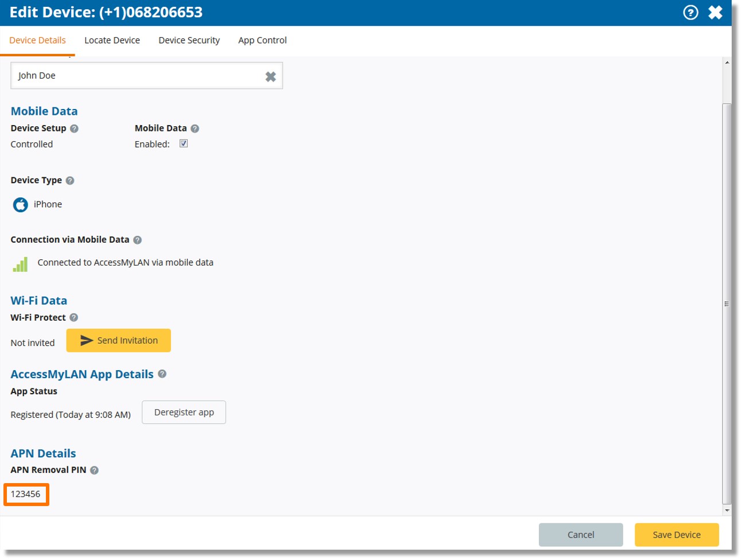The height and width of the screenshot is (560, 742).
Task: Click the Mobile Data section heading
Action: (44, 111)
